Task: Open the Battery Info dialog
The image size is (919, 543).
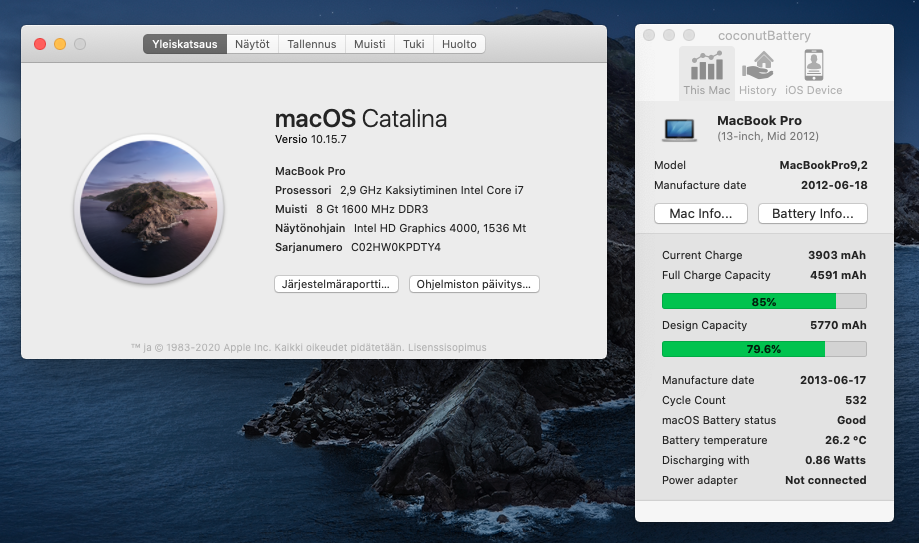Action: (812, 213)
